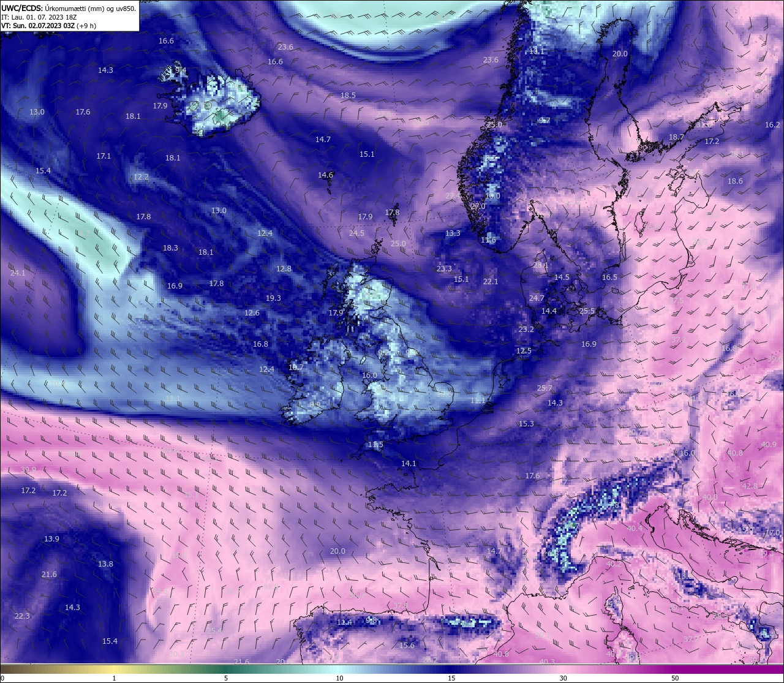
Task: Click the 39.9 value label
Action: [x=28, y=470]
